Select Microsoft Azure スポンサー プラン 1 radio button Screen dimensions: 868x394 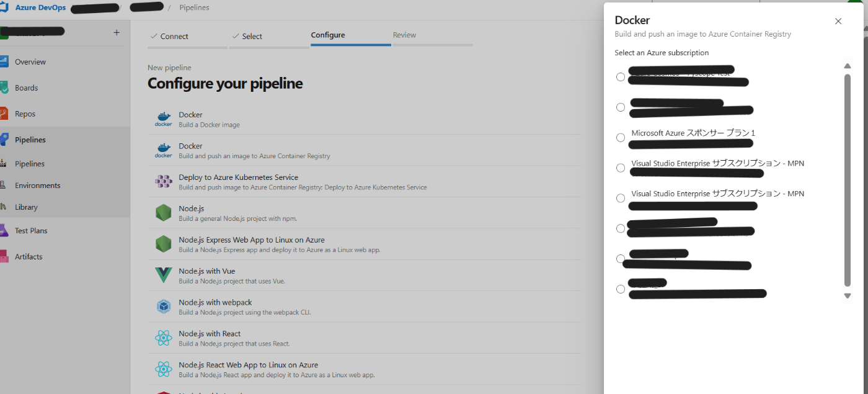point(621,138)
